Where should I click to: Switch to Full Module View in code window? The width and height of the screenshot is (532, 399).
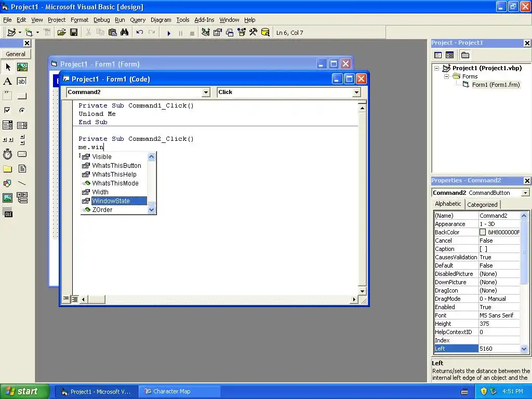click(75, 299)
